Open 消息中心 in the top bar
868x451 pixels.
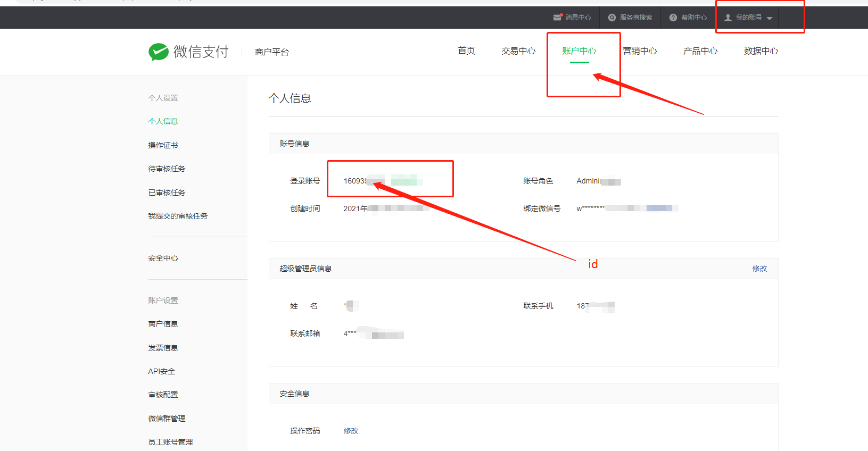578,18
